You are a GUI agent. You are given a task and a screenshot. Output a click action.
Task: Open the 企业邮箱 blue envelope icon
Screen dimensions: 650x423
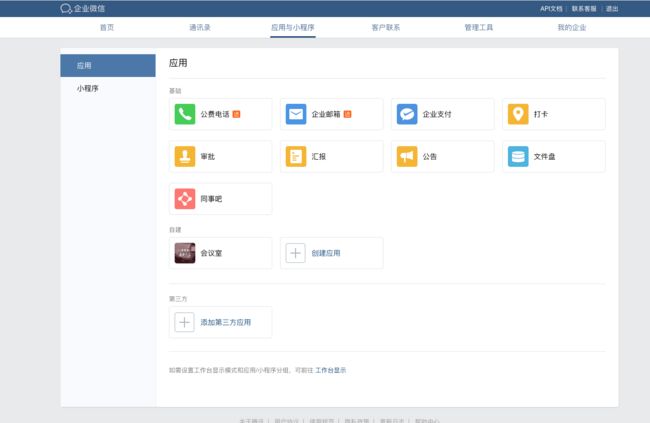[296, 114]
